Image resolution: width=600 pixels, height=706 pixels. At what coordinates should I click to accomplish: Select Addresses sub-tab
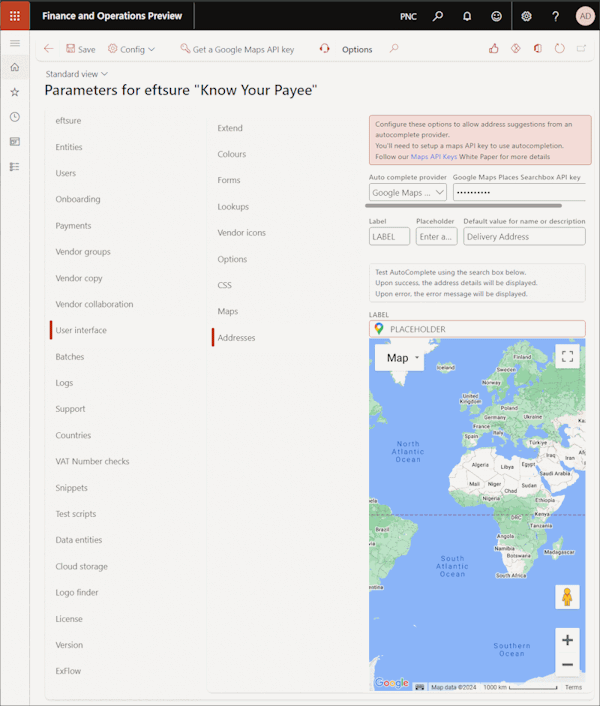(236, 338)
